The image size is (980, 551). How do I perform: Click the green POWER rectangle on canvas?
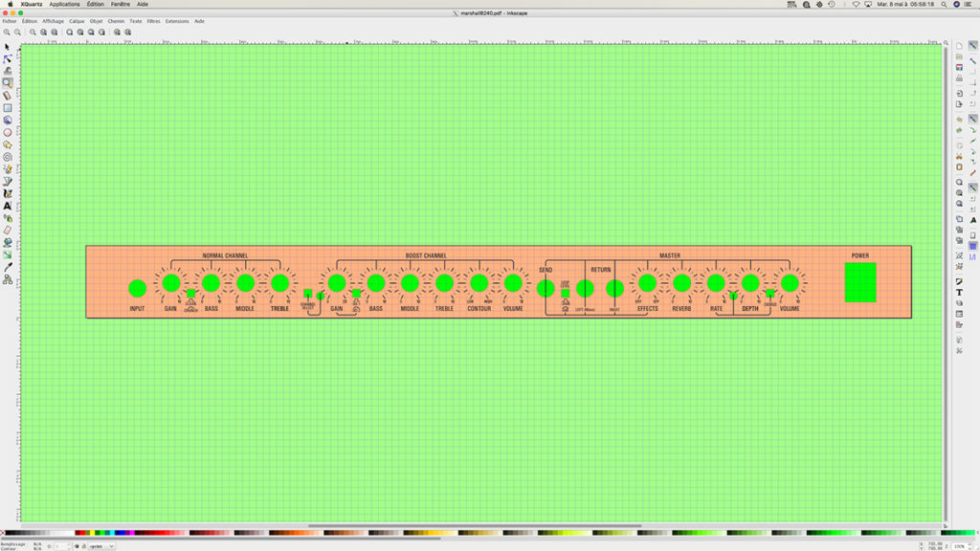[860, 282]
